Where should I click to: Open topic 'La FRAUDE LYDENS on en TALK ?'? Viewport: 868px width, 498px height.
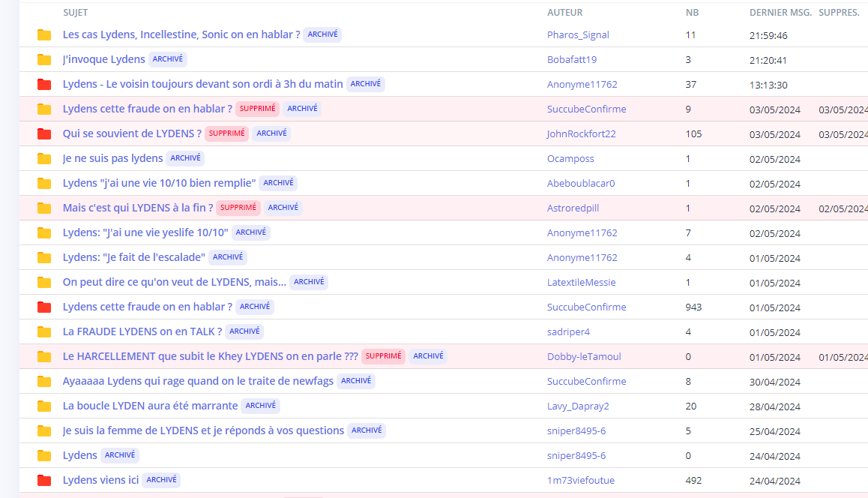[x=142, y=331]
